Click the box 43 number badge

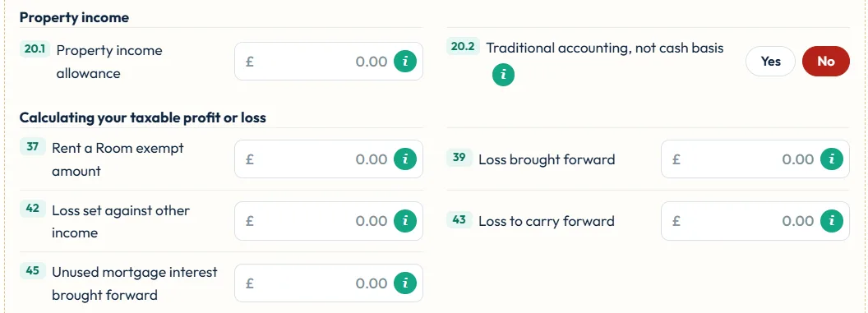[459, 219]
